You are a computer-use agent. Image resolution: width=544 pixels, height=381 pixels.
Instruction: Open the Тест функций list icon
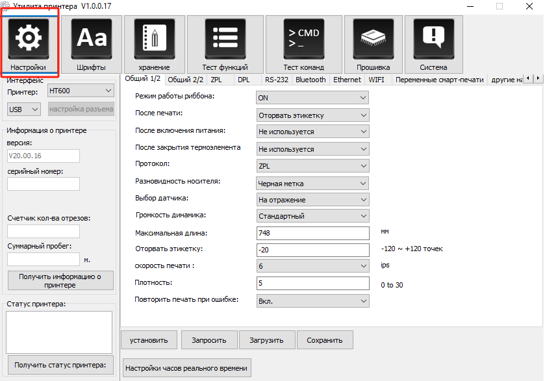[225, 39]
